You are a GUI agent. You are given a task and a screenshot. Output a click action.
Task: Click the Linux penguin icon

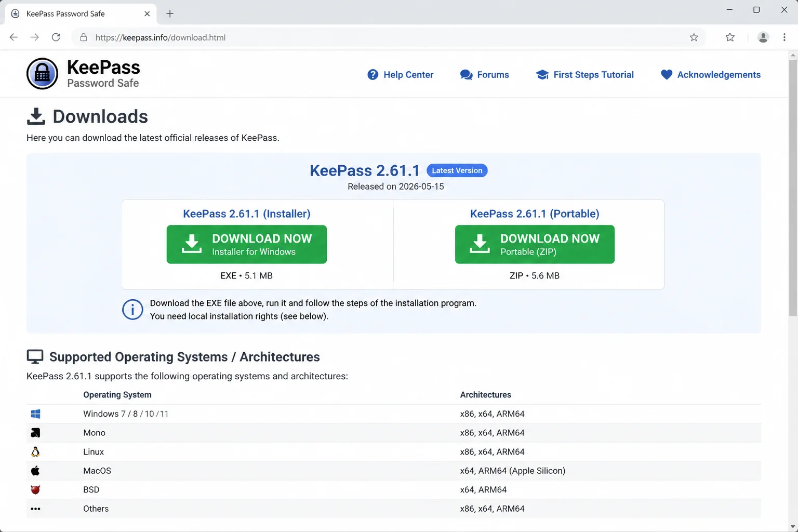click(x=35, y=451)
